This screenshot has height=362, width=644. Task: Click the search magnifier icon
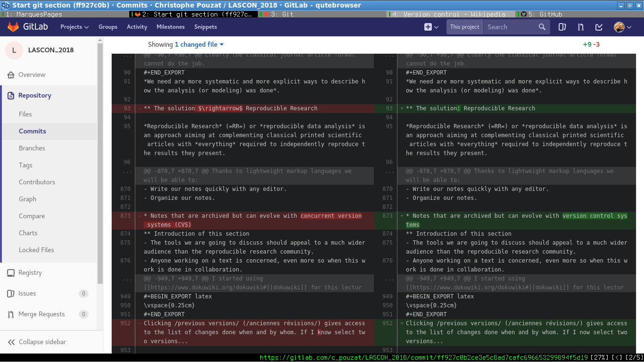pyautogui.click(x=542, y=27)
